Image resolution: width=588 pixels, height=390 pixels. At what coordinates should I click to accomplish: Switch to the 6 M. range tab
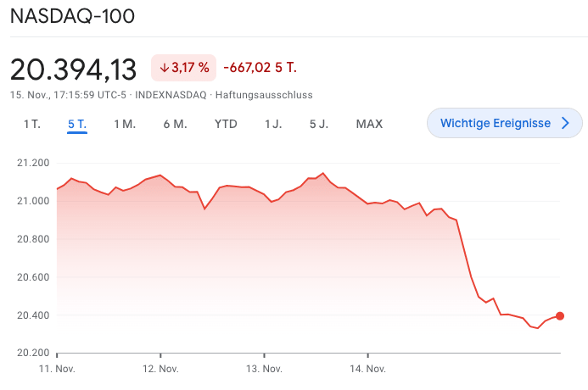(175, 124)
